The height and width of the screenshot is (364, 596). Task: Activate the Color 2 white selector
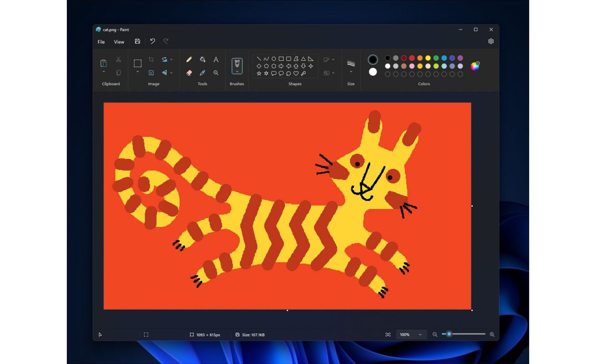pyautogui.click(x=373, y=72)
